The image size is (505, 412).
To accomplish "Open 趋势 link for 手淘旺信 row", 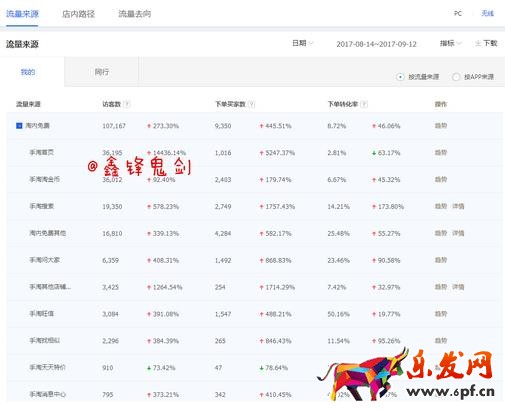I will (441, 314).
